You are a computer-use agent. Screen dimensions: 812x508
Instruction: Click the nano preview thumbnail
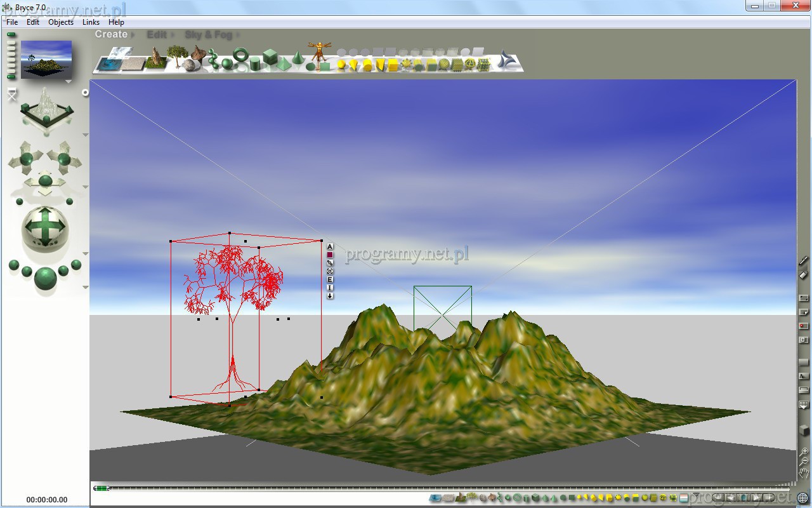pos(46,59)
